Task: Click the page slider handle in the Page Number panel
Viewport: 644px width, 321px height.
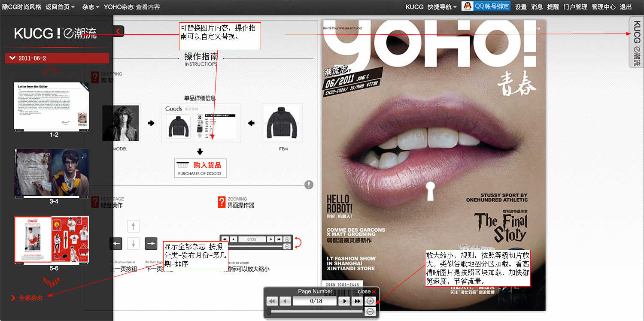Action: pos(269,312)
